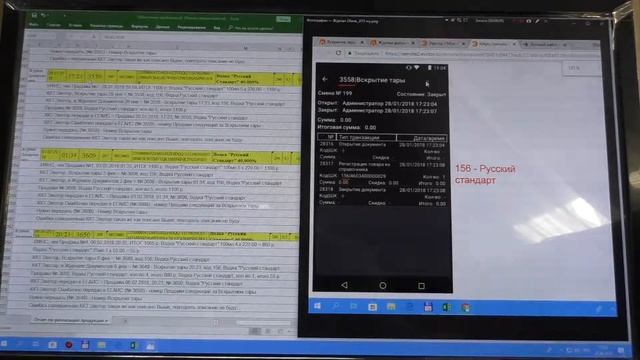Image resolution: width=640 pixels, height=360 pixels.
Task: Open the folder icon in the outer taskbar
Action: point(101,345)
